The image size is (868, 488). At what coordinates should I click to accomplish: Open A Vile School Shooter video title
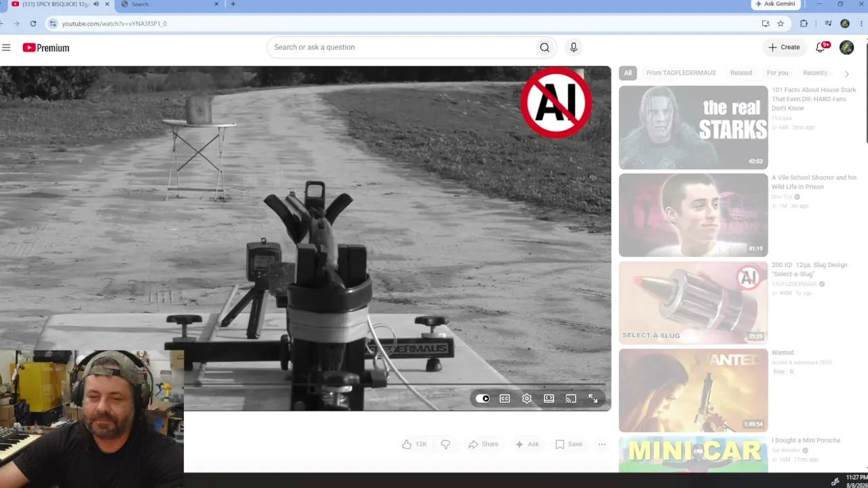[x=814, y=182]
